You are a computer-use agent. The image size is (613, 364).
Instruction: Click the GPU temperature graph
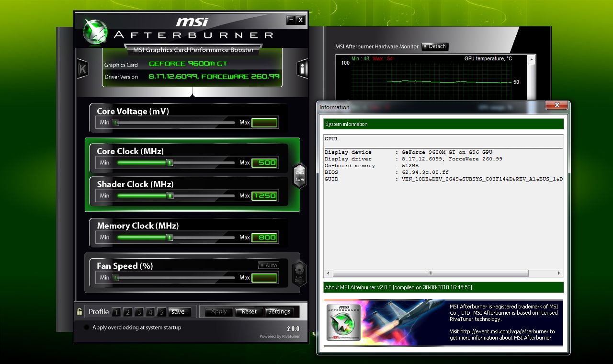point(432,82)
